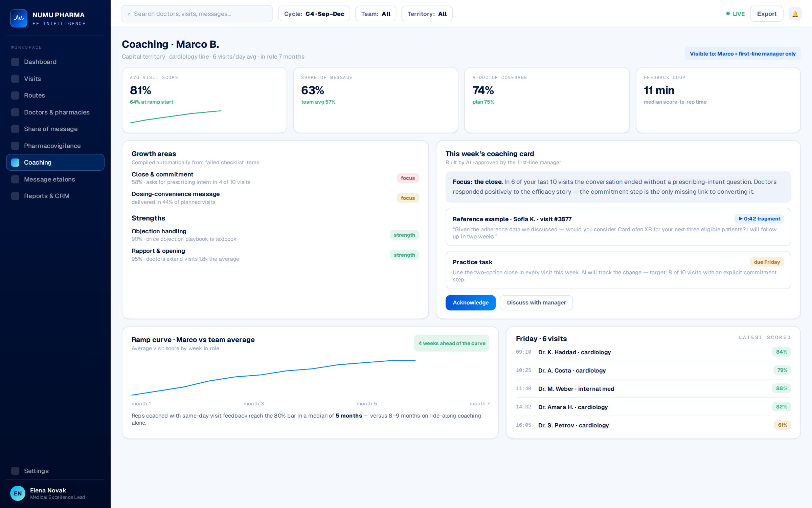Select the Dosing-convenience message growth area

tap(275, 198)
